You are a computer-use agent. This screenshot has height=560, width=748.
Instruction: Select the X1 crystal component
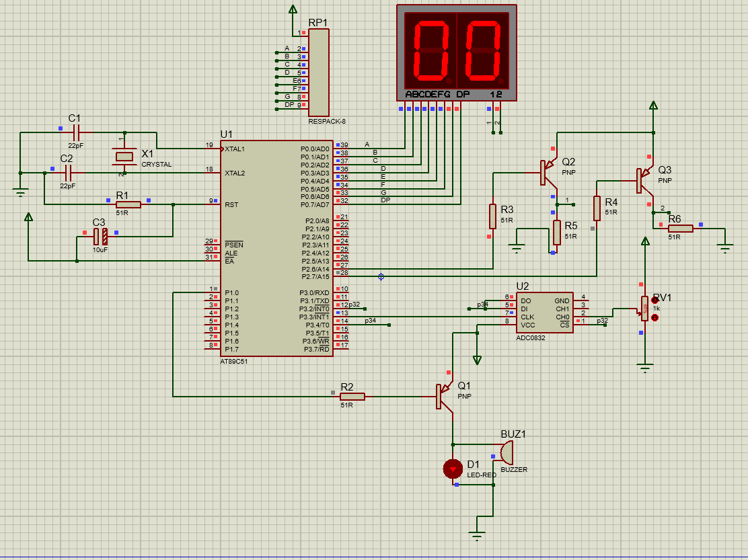124,157
